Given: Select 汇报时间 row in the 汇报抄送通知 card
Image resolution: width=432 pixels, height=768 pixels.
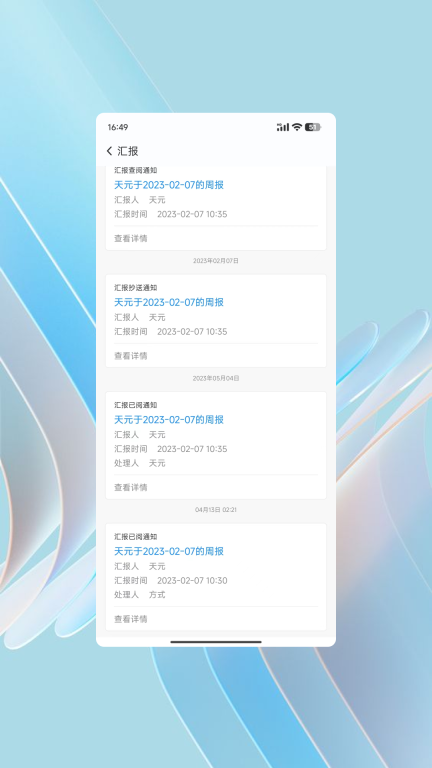Looking at the screenshot, I should (171, 332).
